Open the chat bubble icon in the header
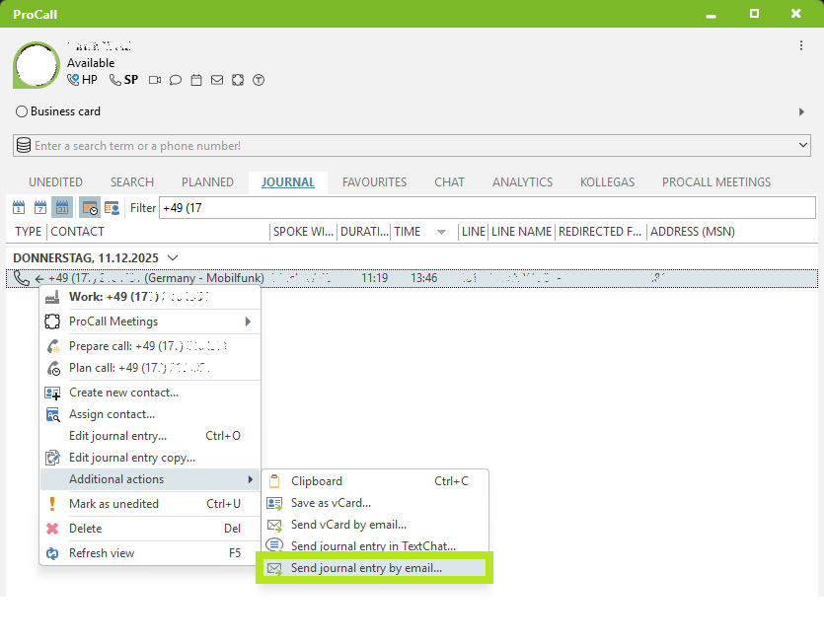This screenshot has height=644, width=824. (176, 80)
